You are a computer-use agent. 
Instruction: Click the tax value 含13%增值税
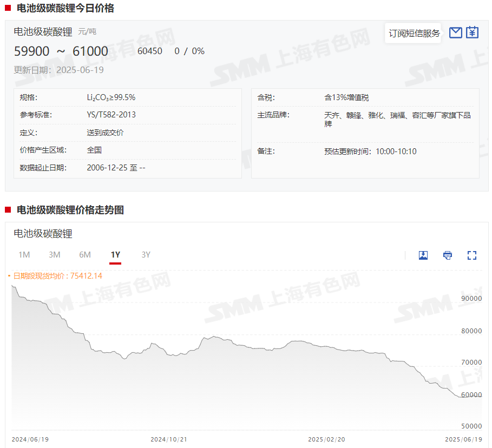point(346,97)
